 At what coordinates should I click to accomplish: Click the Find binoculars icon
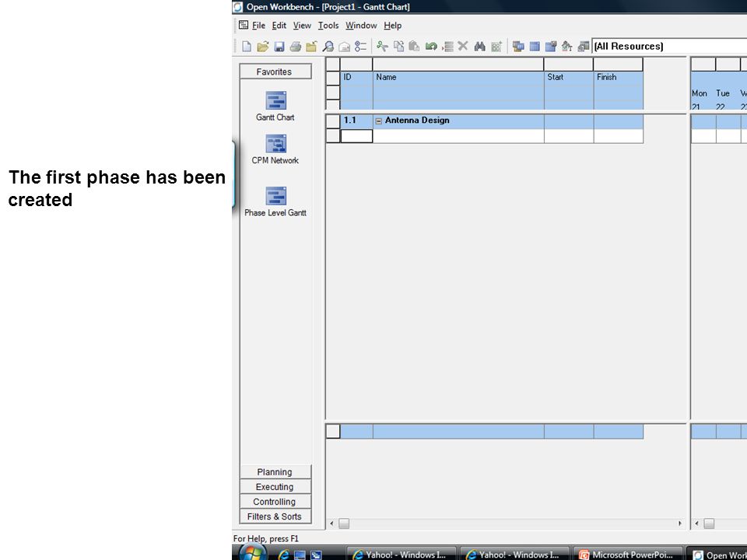pos(480,46)
